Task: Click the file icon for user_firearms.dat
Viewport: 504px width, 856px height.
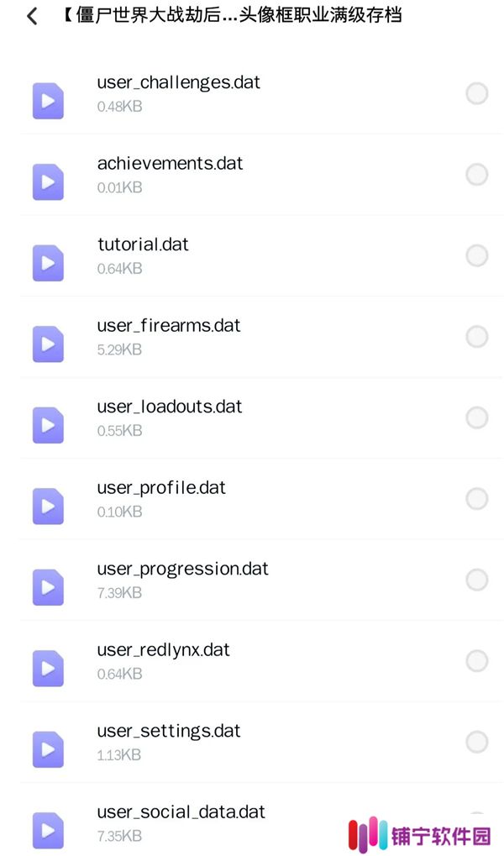Action: tap(48, 344)
